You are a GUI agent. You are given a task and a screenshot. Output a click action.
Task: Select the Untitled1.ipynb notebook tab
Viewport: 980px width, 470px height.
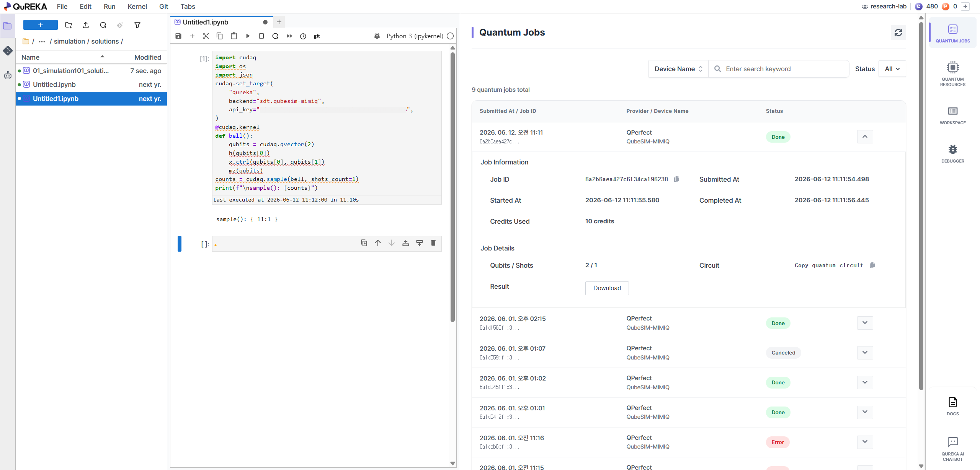coord(222,22)
